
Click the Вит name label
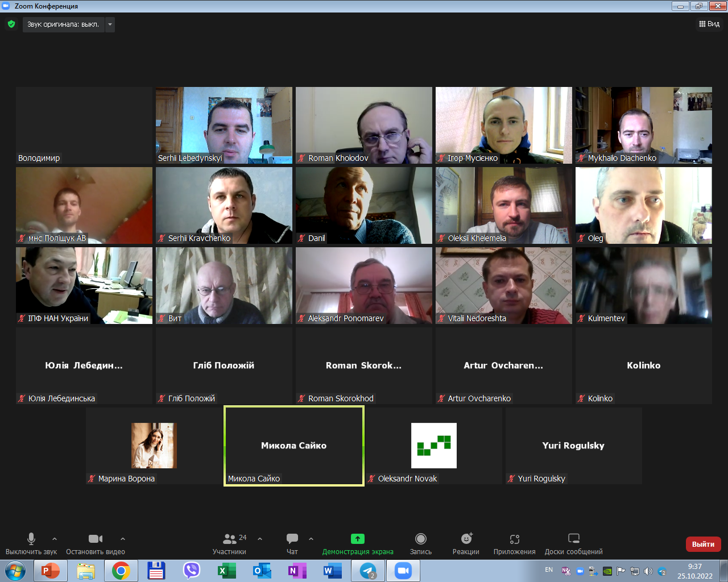[x=175, y=318]
